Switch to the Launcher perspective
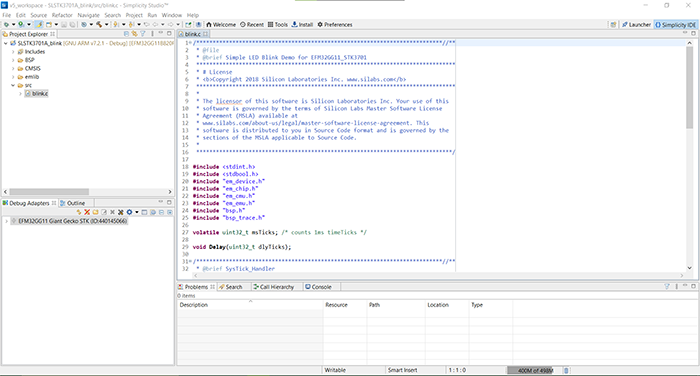The height and width of the screenshot is (376, 700). coord(636,25)
